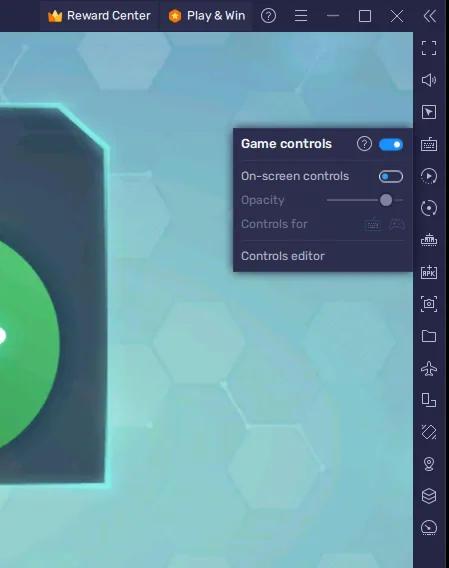Viewport: 449px width, 568px height.
Task: Open the media folder icon
Action: pyautogui.click(x=429, y=336)
